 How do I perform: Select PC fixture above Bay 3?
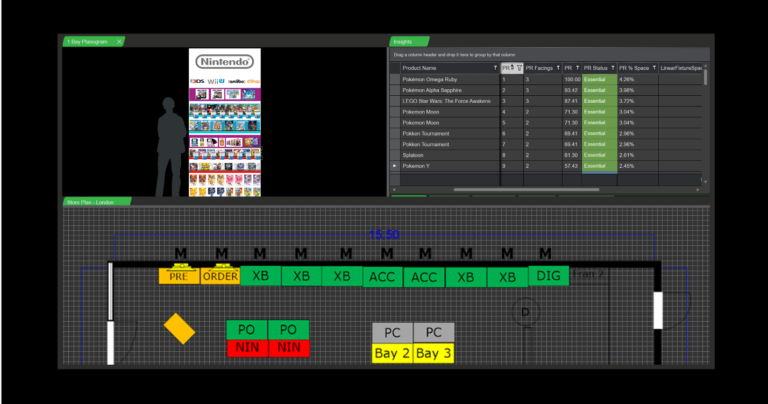(433, 333)
